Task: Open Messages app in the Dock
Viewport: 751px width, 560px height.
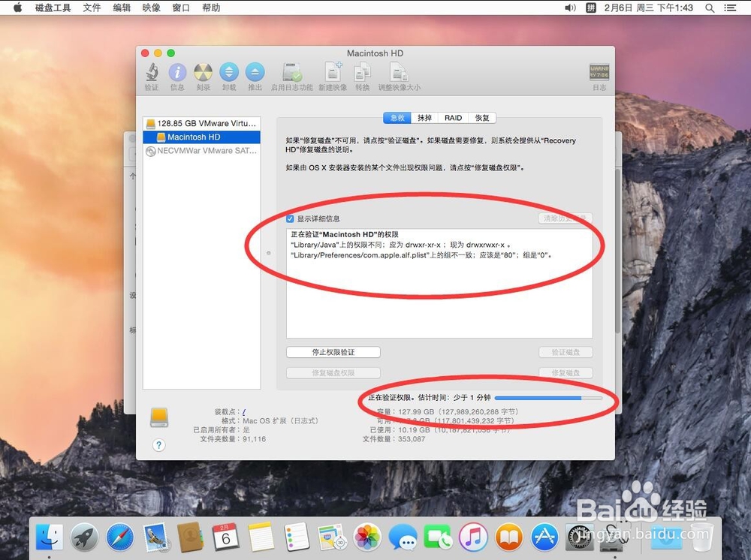Action: [403, 537]
